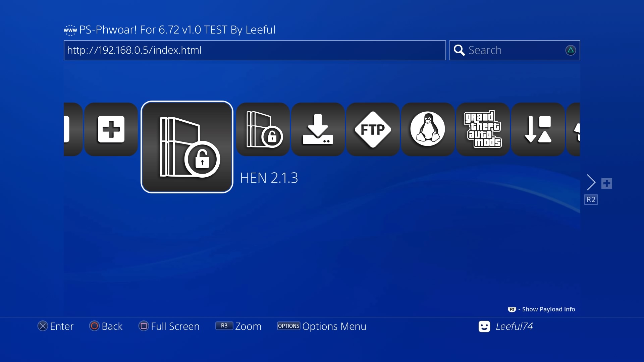Click the partially visible tile at left edge
644x362 pixels.
73,129
